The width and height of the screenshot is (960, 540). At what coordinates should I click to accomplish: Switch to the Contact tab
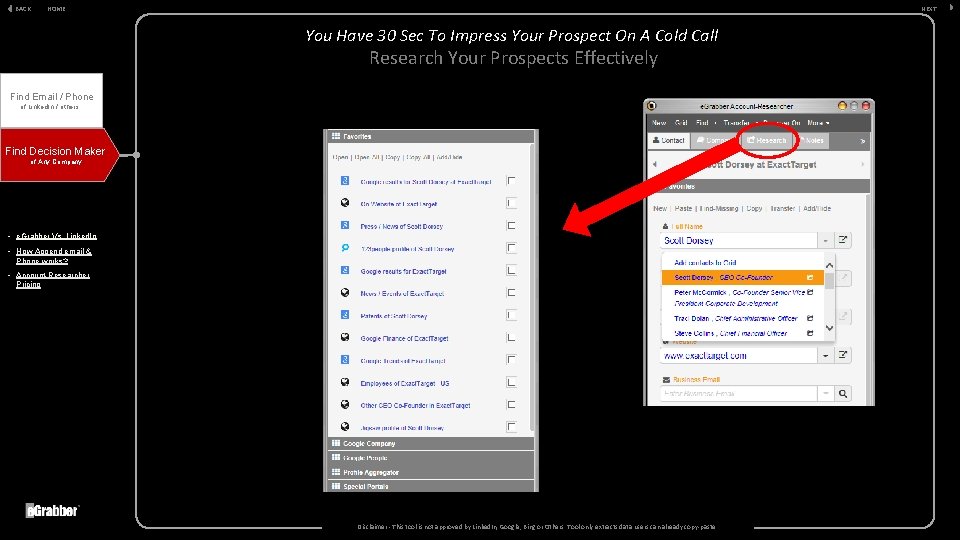[x=669, y=141]
